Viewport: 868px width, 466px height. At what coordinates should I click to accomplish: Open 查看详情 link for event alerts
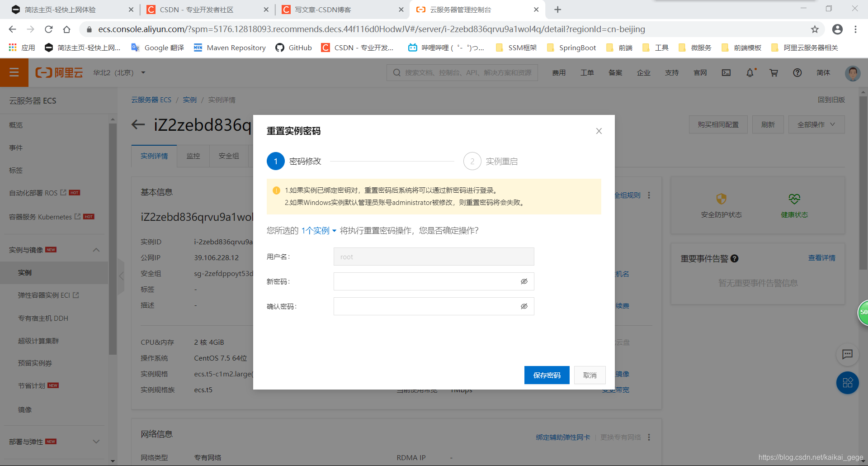click(x=821, y=258)
